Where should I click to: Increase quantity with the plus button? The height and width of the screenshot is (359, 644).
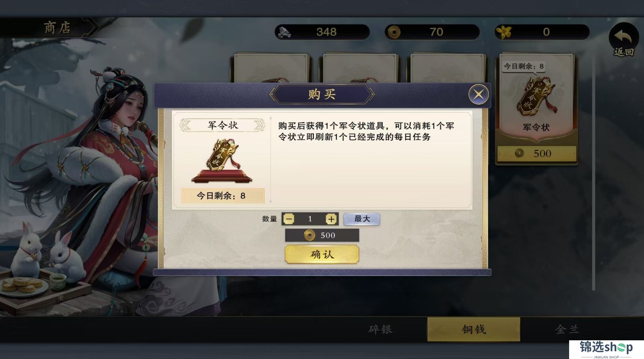[331, 219]
